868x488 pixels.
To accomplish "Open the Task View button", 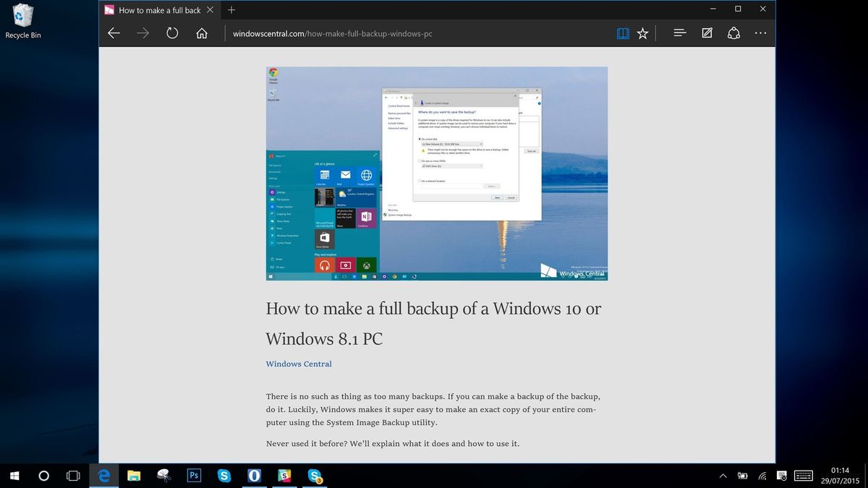I will coord(73,476).
